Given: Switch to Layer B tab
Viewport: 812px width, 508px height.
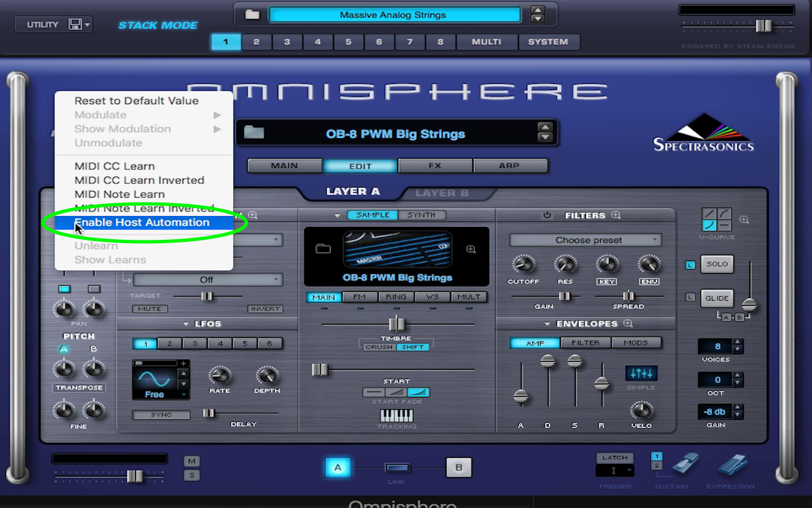Looking at the screenshot, I should pos(442,192).
